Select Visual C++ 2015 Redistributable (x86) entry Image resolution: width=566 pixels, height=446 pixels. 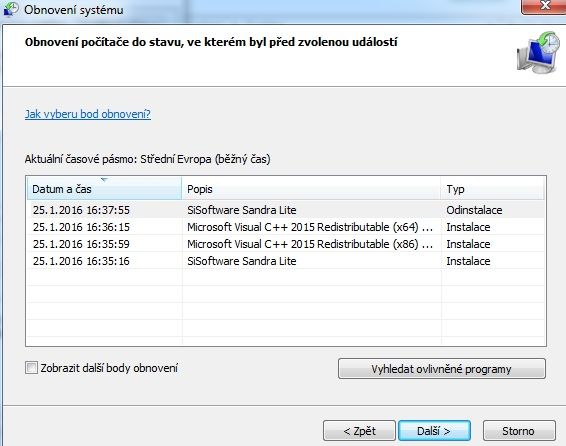286,244
